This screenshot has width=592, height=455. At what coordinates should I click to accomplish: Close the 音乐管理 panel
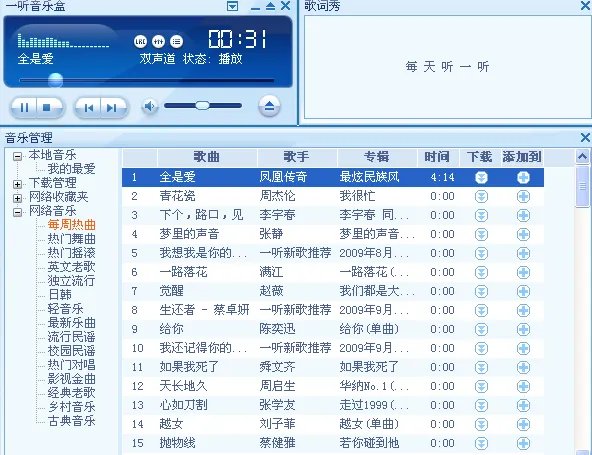pos(586,137)
